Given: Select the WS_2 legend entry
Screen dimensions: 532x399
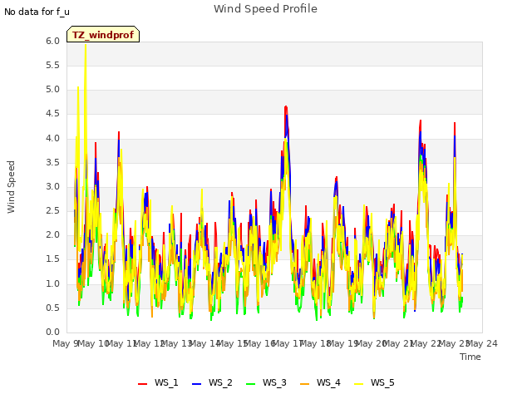Looking at the screenshot, I should pos(212,382).
